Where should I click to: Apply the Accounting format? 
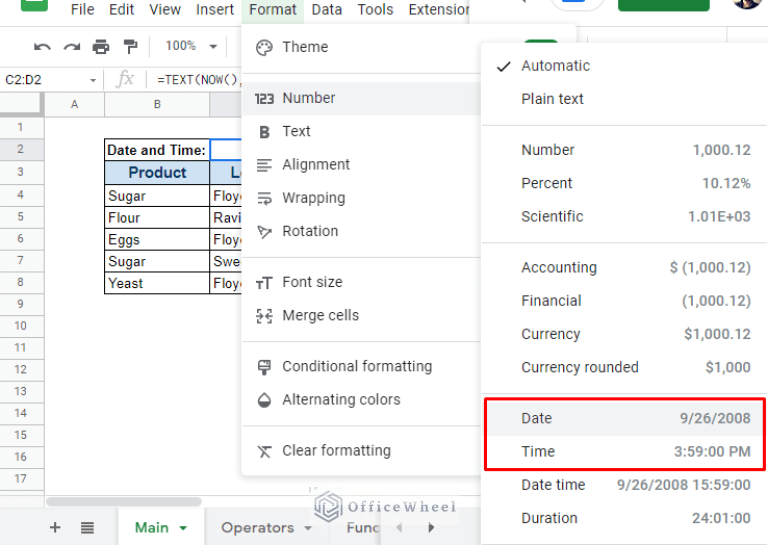tap(624, 267)
